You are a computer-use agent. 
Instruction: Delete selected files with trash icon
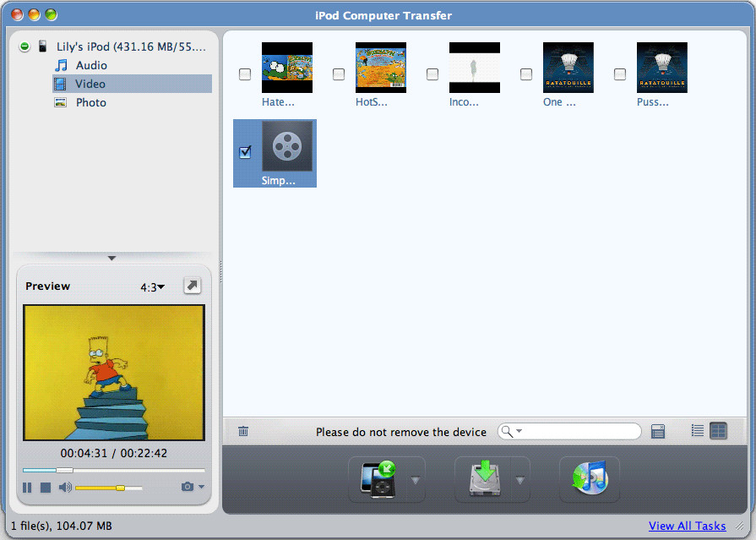[x=243, y=431]
